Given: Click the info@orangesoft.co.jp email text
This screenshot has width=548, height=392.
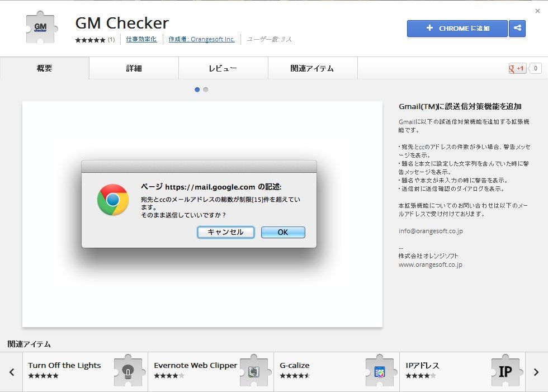Looking at the screenshot, I should (431, 231).
